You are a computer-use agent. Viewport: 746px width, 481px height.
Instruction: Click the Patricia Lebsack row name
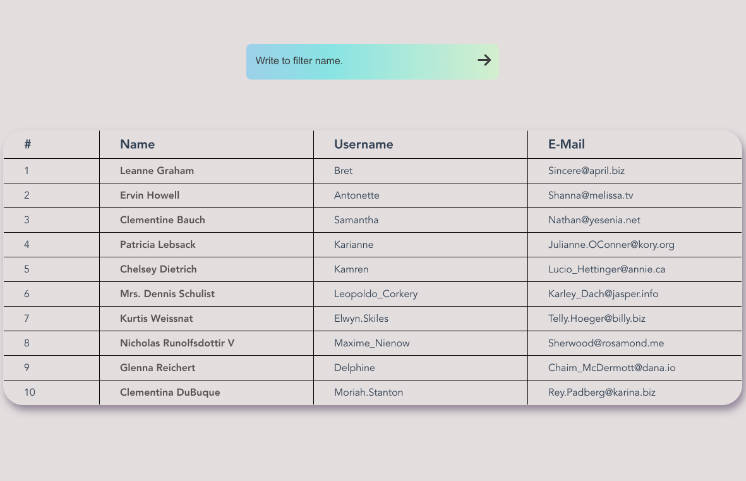pos(158,245)
